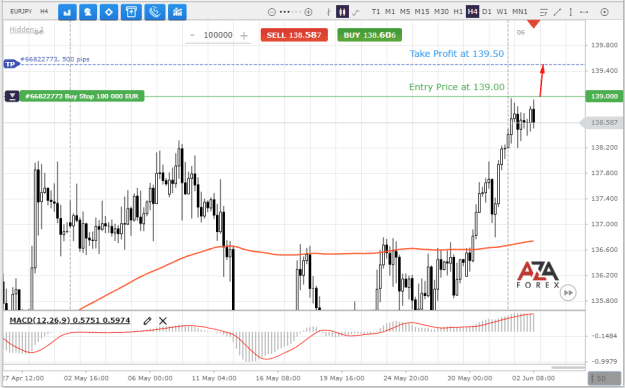The height and width of the screenshot is (388, 625).
Task: Zoom out chart with minus circle icon
Action: (271, 12)
